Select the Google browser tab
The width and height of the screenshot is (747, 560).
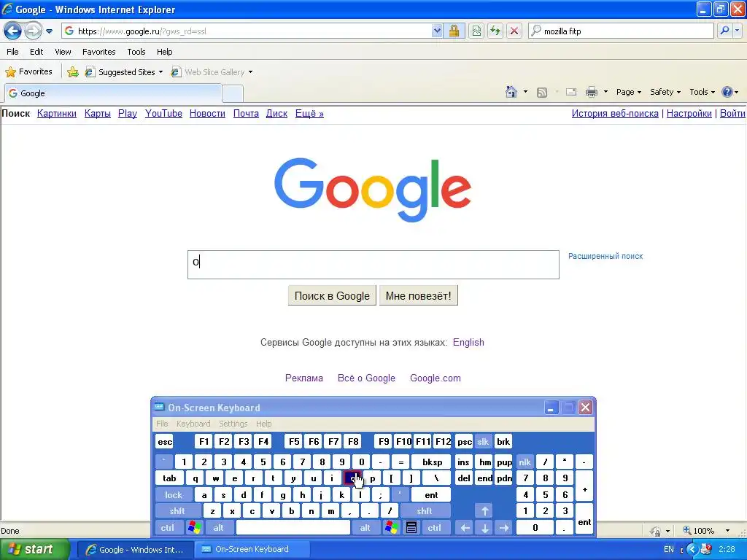[x=113, y=93]
